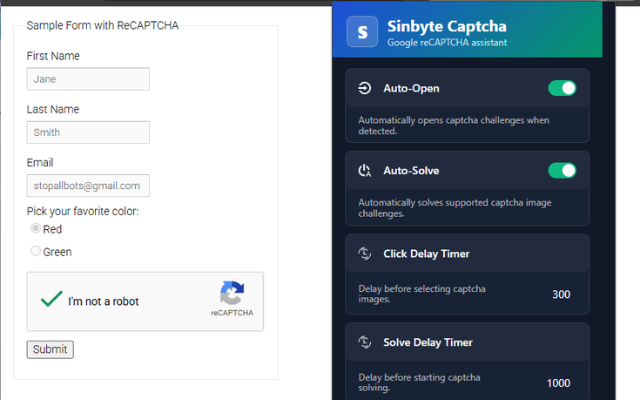Click the green reCAPTCHA checkmark
This screenshot has width=640, height=400.
coord(51,299)
